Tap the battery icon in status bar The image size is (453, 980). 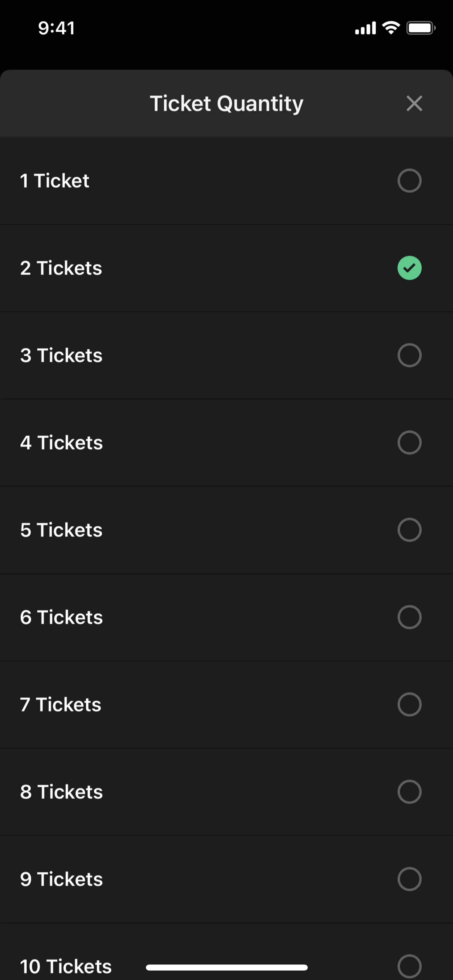tap(421, 28)
